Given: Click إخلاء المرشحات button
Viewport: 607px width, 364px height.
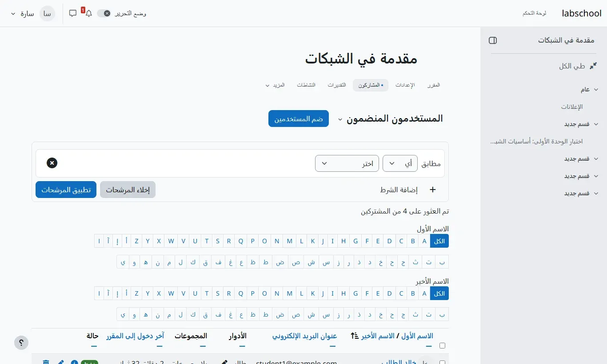Looking at the screenshot, I should (x=128, y=190).
